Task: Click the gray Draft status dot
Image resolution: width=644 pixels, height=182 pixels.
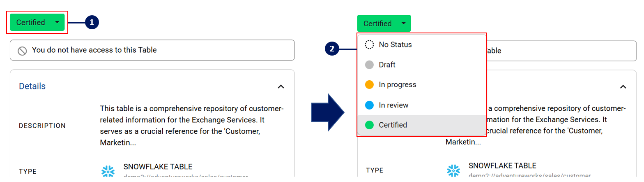Action: coord(369,65)
